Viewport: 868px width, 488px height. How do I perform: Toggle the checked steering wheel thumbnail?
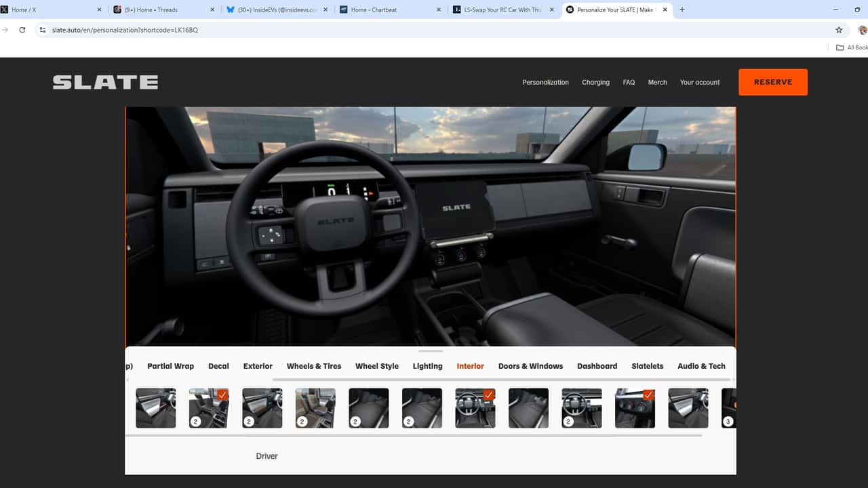[475, 408]
